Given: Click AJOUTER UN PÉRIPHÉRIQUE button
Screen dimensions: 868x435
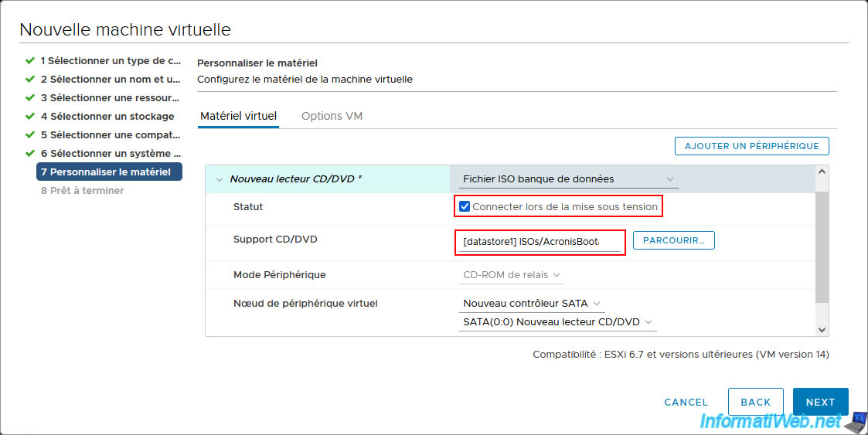Looking at the screenshot, I should tap(752, 146).
